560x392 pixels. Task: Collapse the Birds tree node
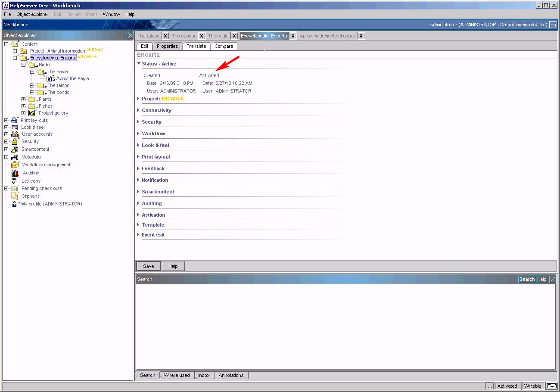(x=23, y=65)
